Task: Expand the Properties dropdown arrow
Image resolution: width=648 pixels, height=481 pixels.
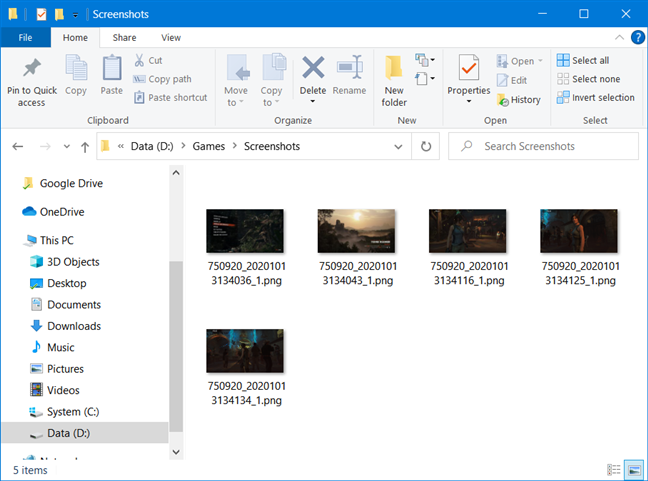Action: coord(469,102)
